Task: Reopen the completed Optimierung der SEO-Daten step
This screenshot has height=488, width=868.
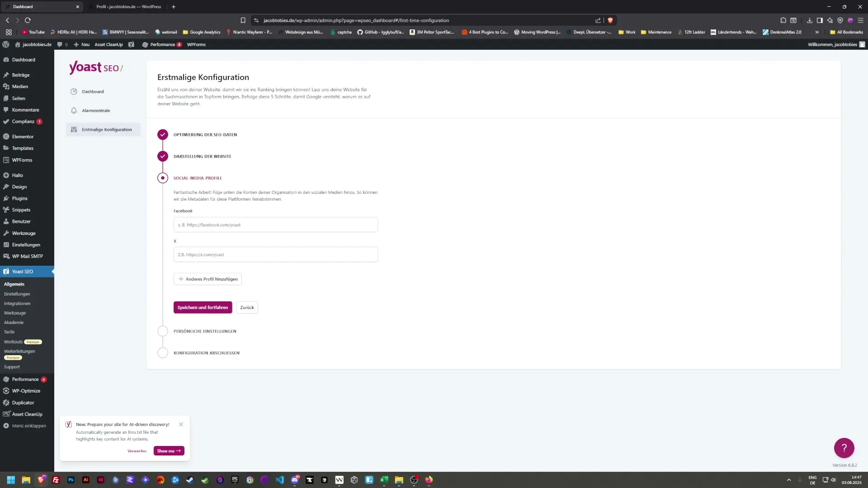Action: coord(163,135)
